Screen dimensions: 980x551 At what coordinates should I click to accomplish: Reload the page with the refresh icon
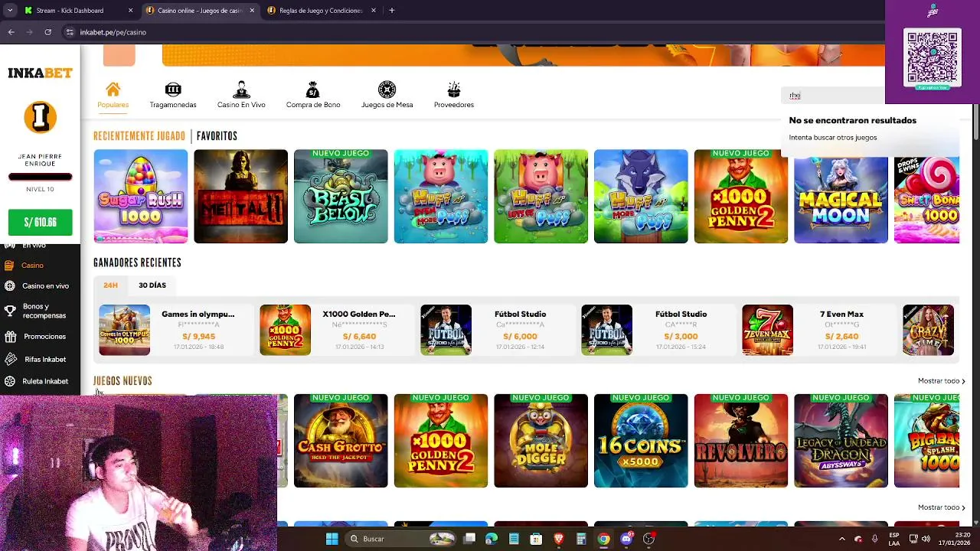click(x=47, y=32)
